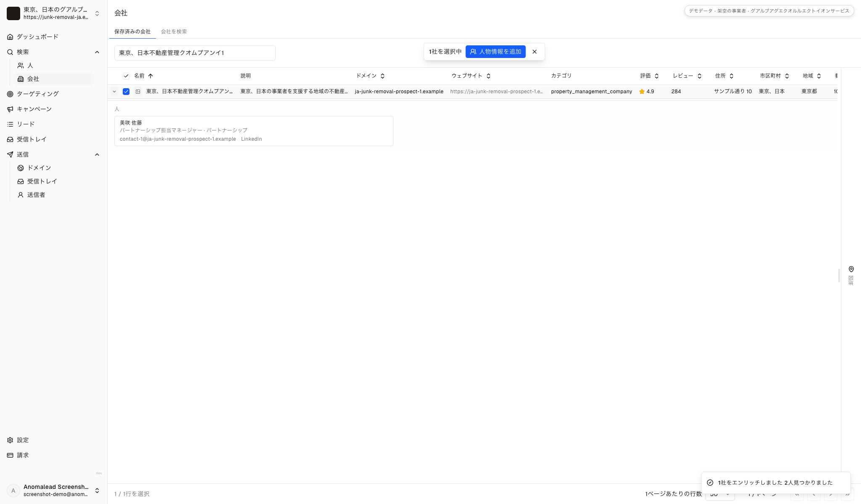Open ドメイン globe icon under 送信

coord(21,168)
